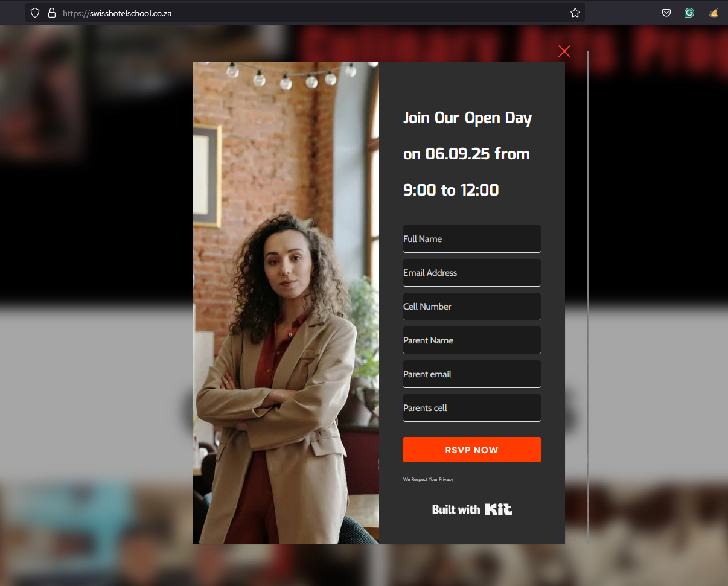Save page to Pocket

[x=666, y=13]
